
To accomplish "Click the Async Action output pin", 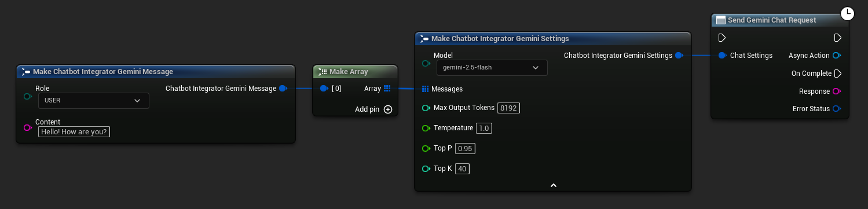I will (836, 56).
